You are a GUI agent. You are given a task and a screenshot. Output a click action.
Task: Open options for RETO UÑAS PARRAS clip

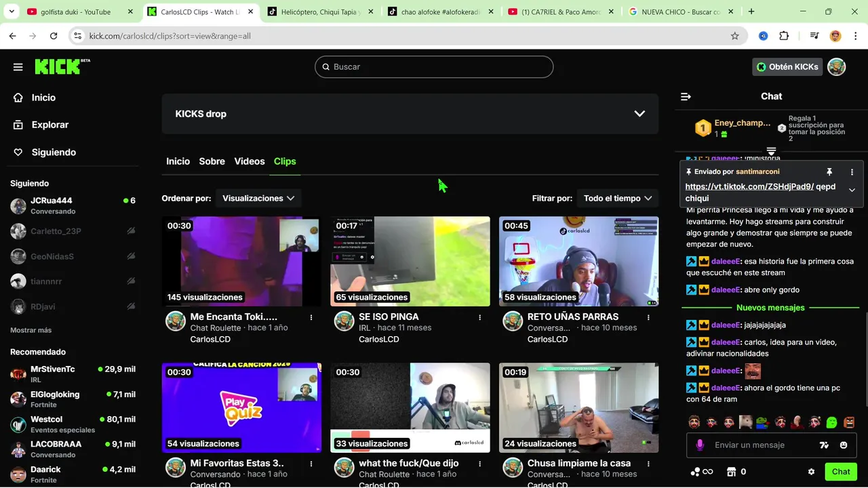point(648,317)
